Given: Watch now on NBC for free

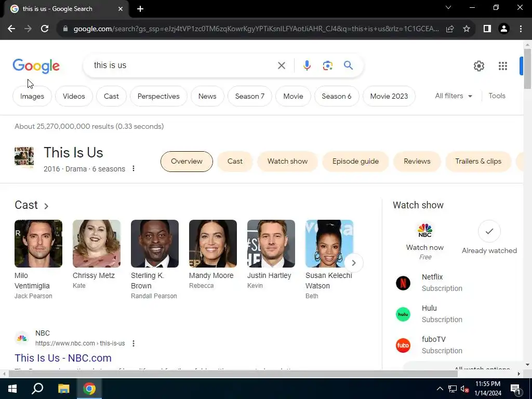Looking at the screenshot, I should pyautogui.click(x=425, y=241).
